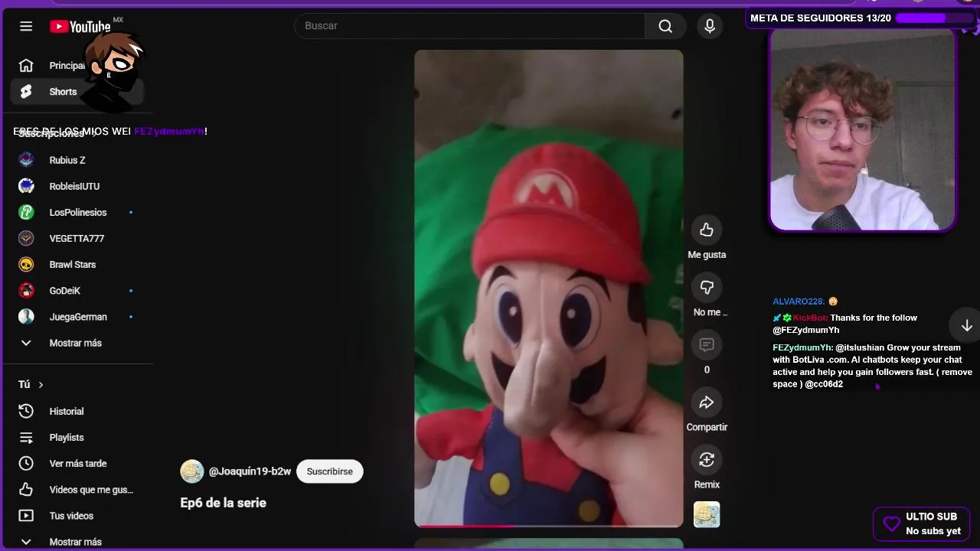Image resolution: width=980 pixels, height=551 pixels.
Task: Open the hamburger guide menu
Action: pyautogui.click(x=26, y=26)
